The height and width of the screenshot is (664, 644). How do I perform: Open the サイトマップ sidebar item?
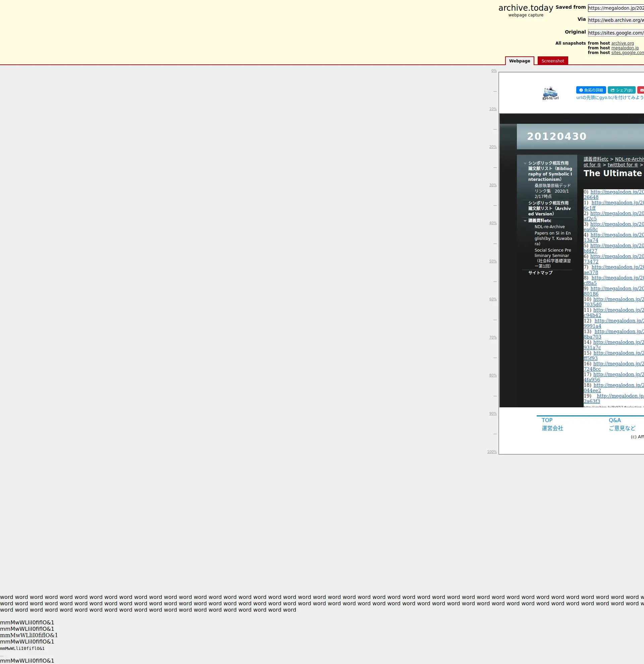[x=540, y=273]
